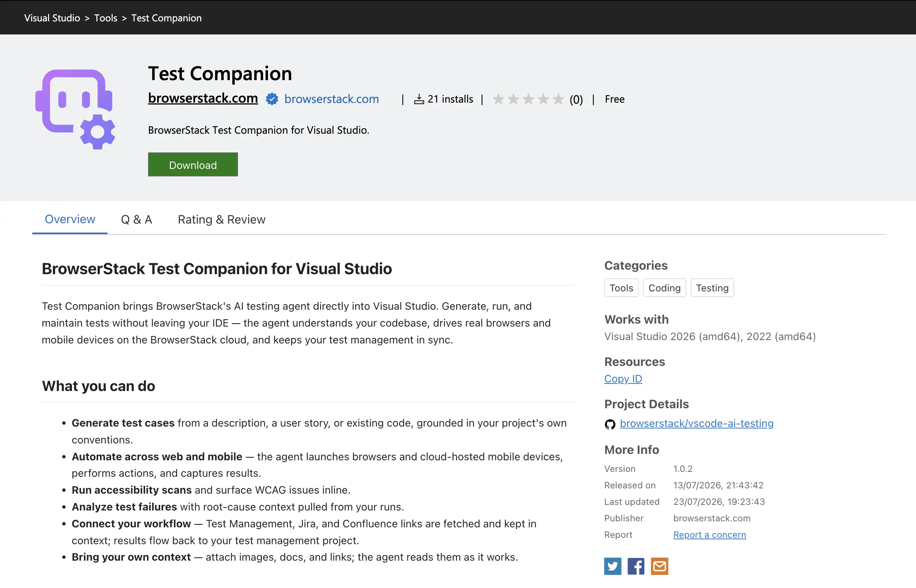Viewport: 916px width, 588px height.
Task: Click the verified publisher badge icon
Action: coord(272,99)
